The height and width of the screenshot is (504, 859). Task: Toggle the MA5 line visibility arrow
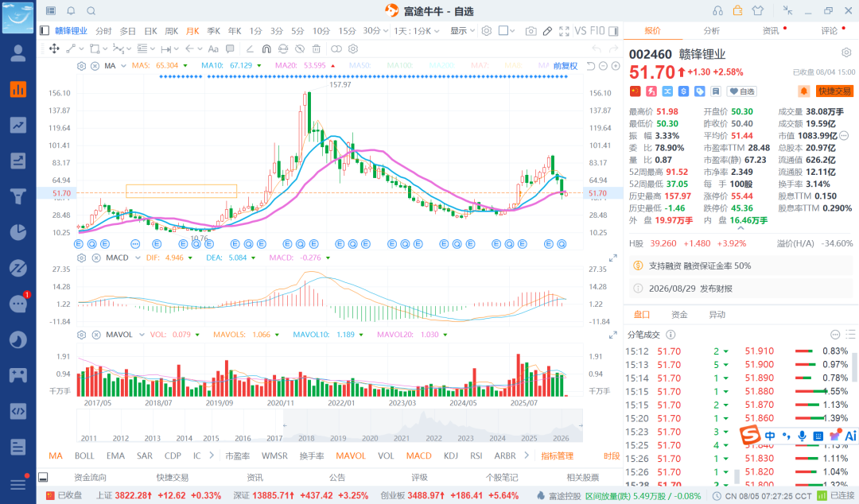click(x=185, y=66)
